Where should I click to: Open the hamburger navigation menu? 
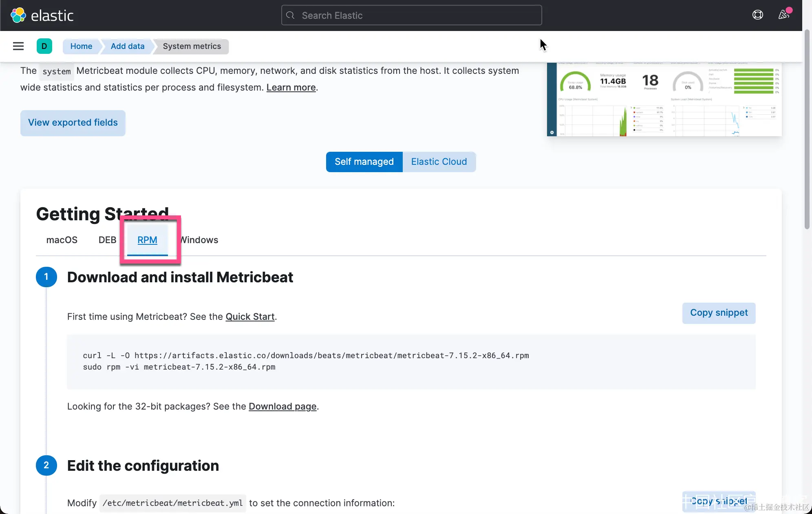coord(18,46)
